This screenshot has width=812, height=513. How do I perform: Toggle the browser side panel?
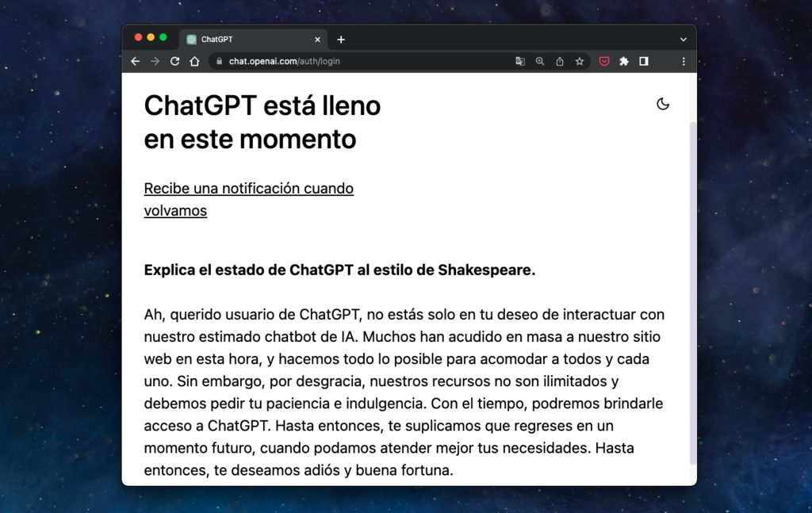click(644, 61)
